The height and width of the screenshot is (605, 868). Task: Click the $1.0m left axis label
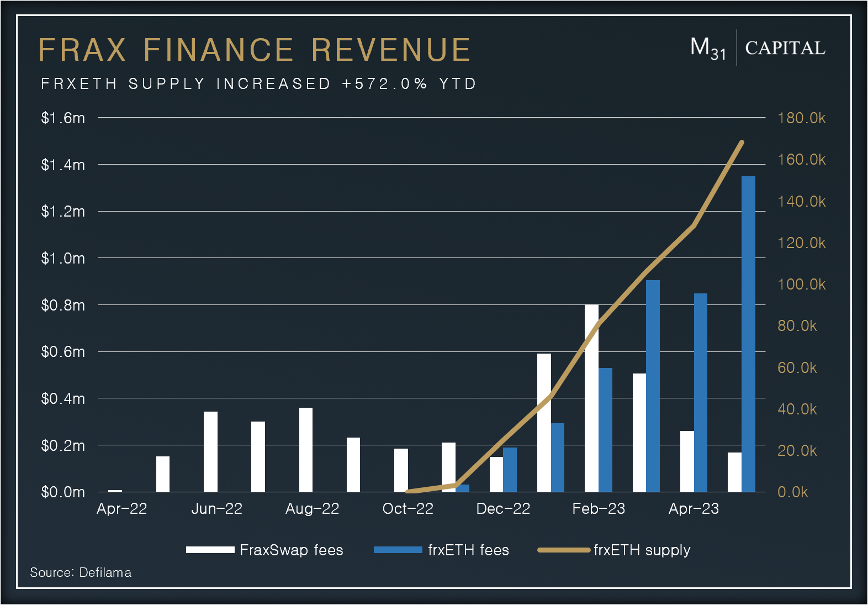(63, 258)
